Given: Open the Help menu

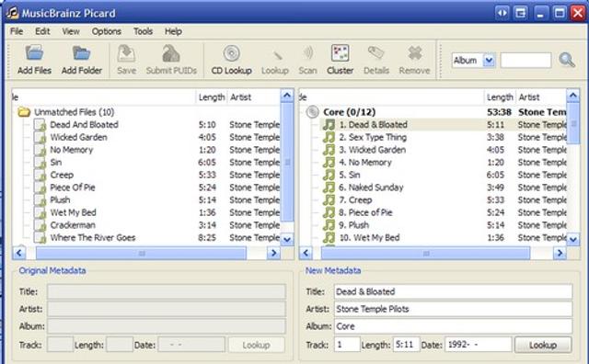Looking at the screenshot, I should point(173,31).
